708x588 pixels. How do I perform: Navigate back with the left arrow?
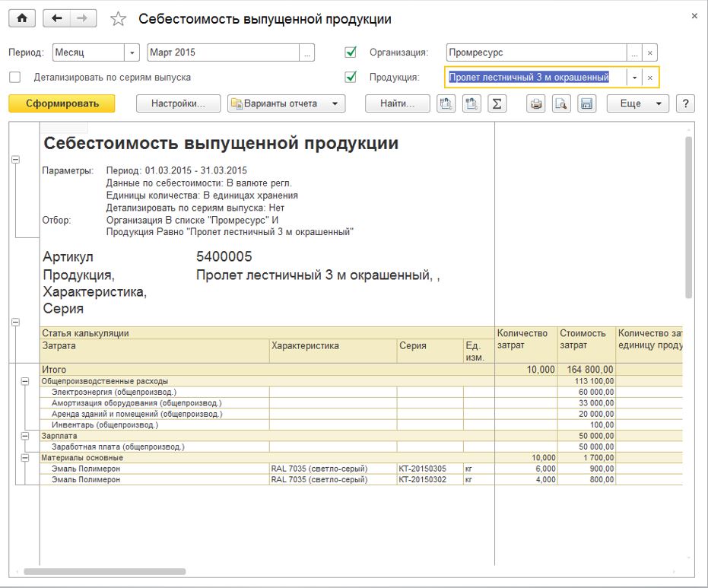tap(56, 18)
